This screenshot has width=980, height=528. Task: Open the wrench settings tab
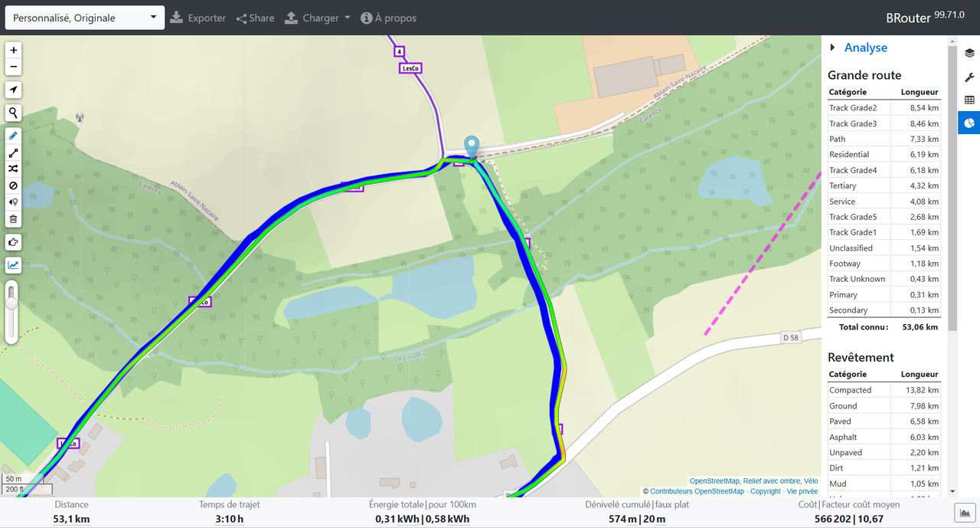969,77
